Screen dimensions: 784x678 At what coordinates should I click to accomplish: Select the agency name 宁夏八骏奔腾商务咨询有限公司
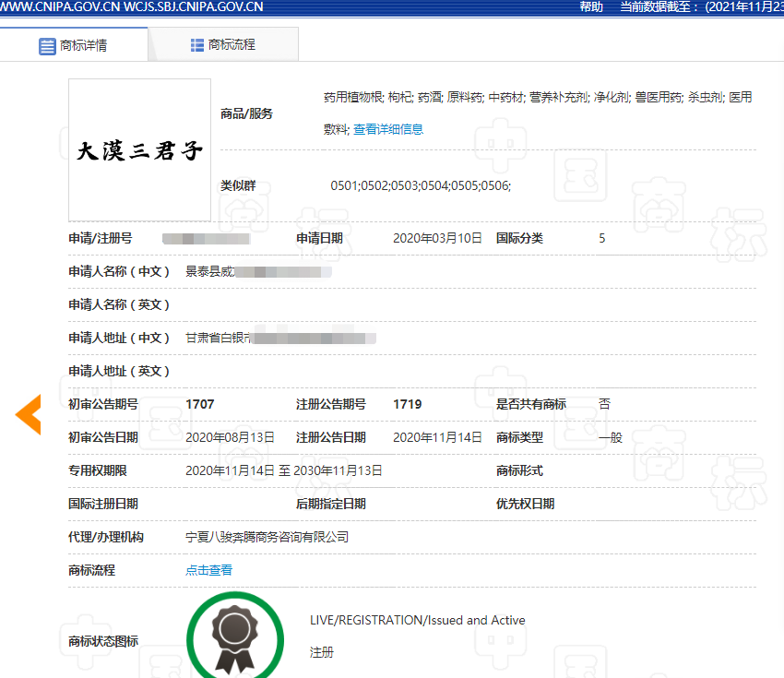267,537
